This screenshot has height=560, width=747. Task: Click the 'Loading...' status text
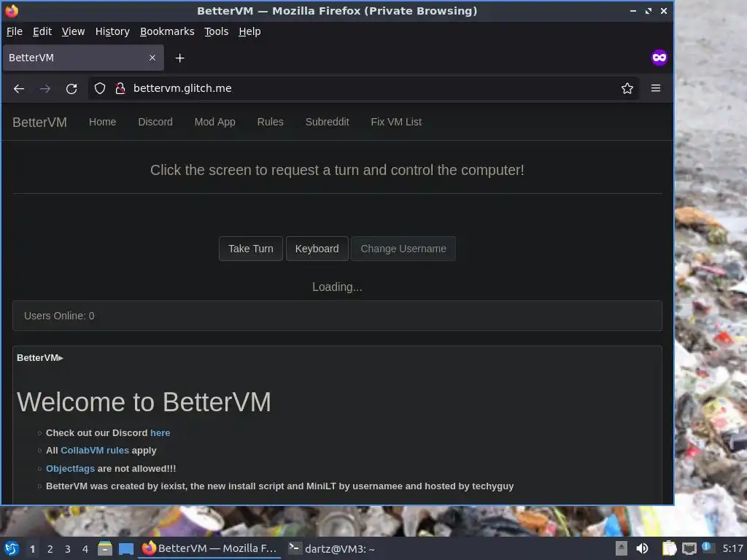337,287
